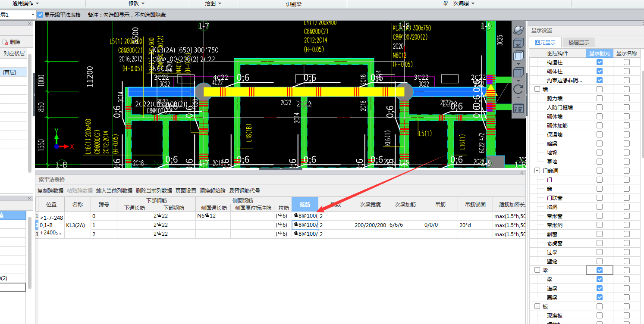
Task: Collapse the 墙 tree group
Action: point(537,89)
